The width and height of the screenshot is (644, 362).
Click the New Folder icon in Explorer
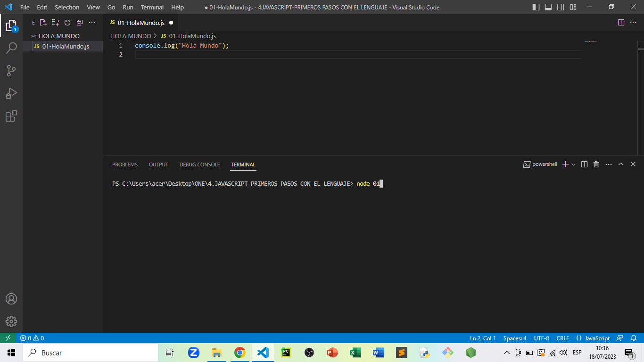tap(55, 23)
